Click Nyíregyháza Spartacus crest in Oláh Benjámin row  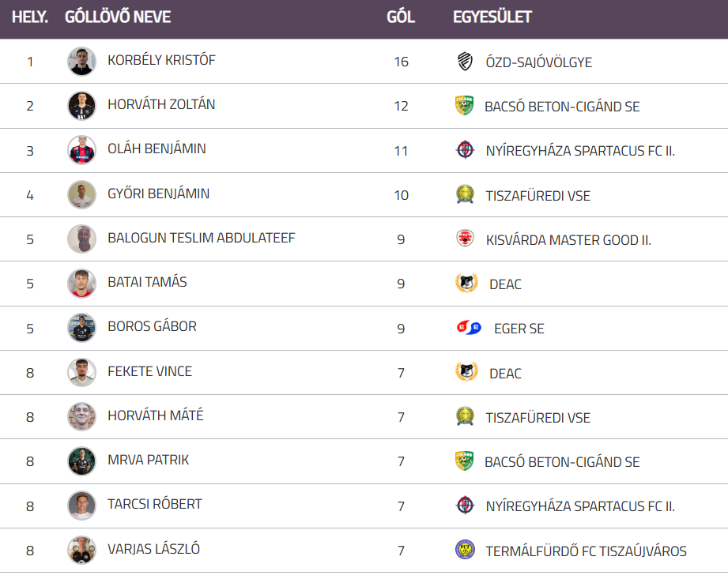tap(465, 150)
